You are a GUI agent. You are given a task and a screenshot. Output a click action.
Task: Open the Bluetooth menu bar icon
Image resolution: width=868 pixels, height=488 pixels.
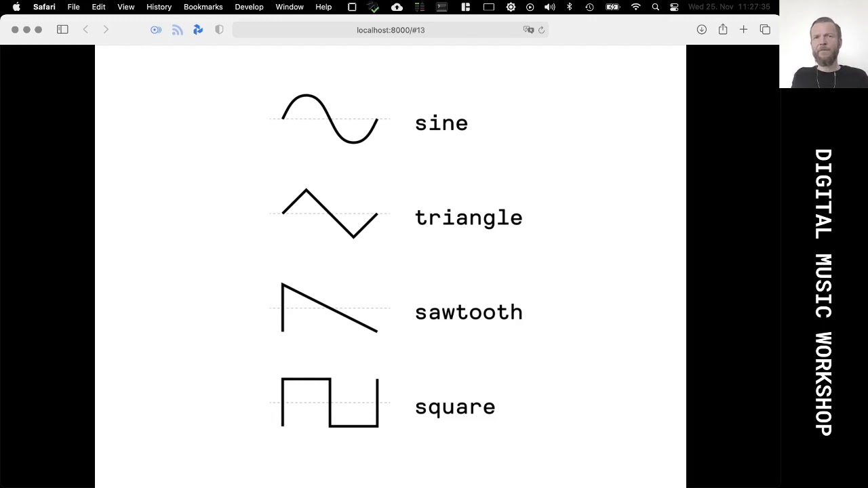coord(570,7)
